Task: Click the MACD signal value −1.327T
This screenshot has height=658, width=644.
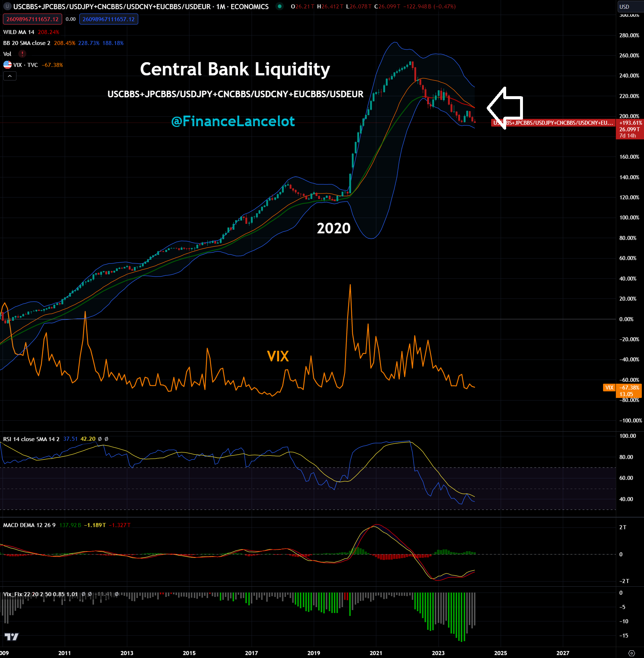Action: (x=120, y=525)
